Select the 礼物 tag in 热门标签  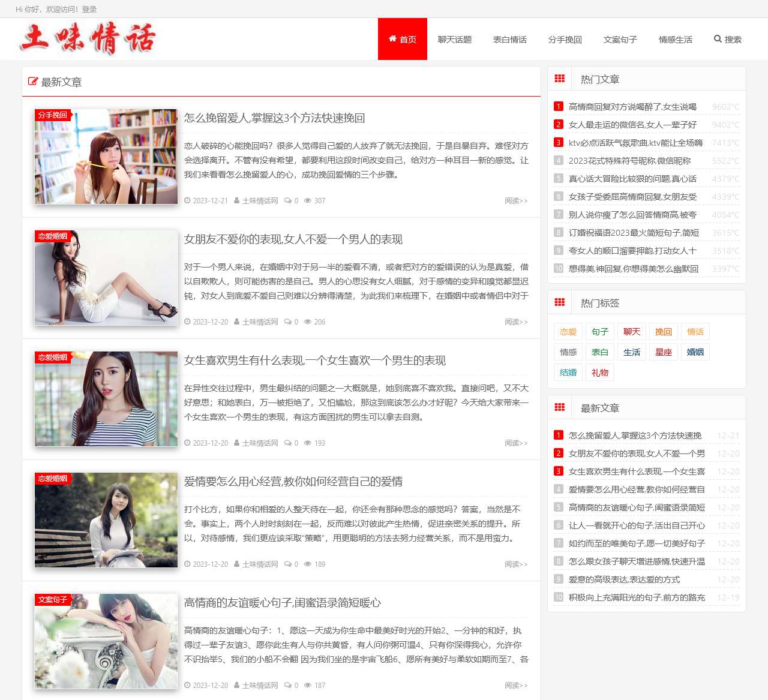tap(599, 372)
